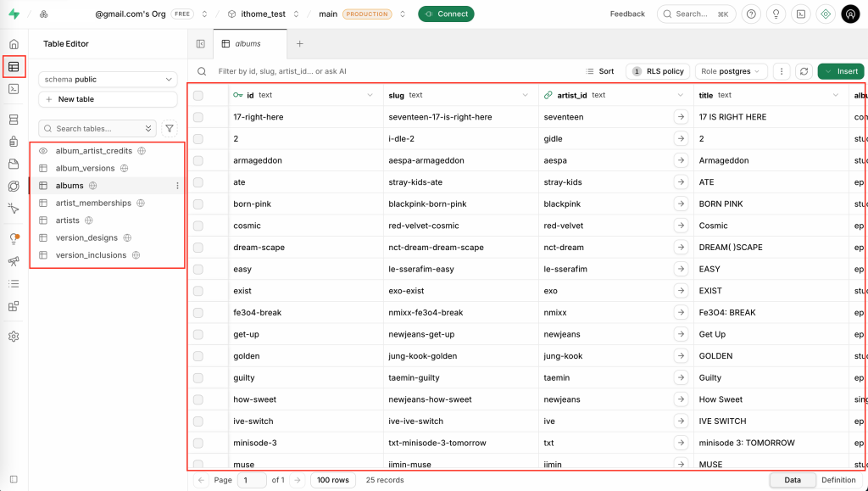Refresh the albums table data
The width and height of the screenshot is (868, 491).
[804, 71]
